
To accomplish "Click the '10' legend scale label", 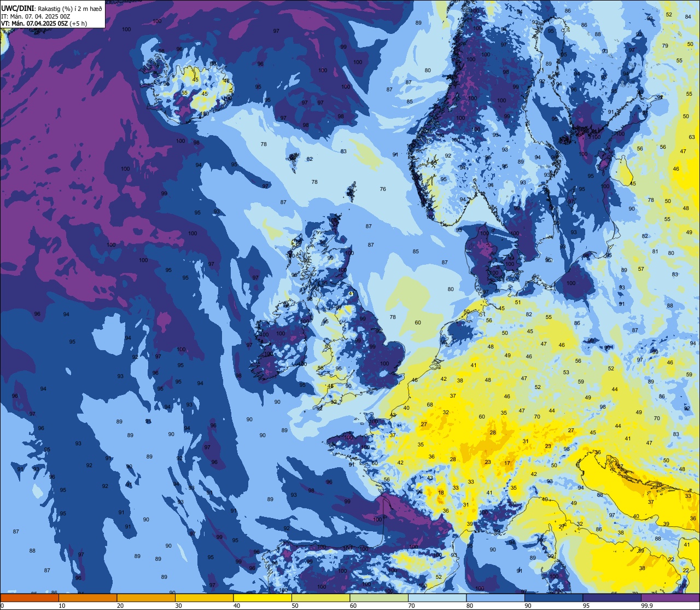I will 62,606.
